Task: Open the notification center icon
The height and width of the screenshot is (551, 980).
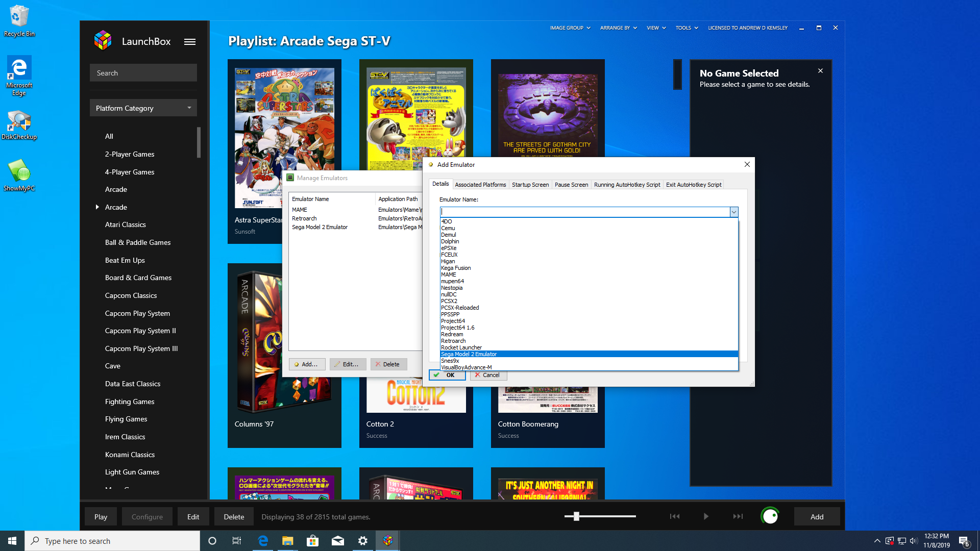Action: pyautogui.click(x=964, y=541)
